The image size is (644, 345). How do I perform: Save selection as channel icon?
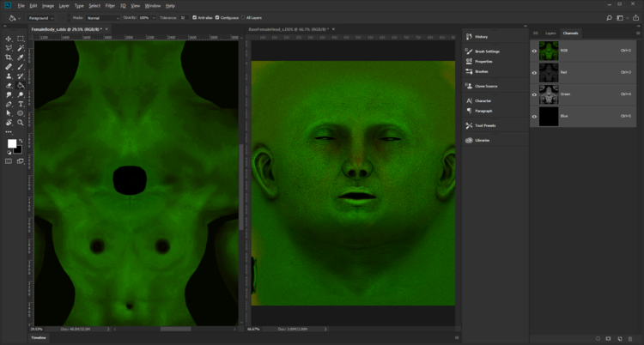pyautogui.click(x=609, y=339)
